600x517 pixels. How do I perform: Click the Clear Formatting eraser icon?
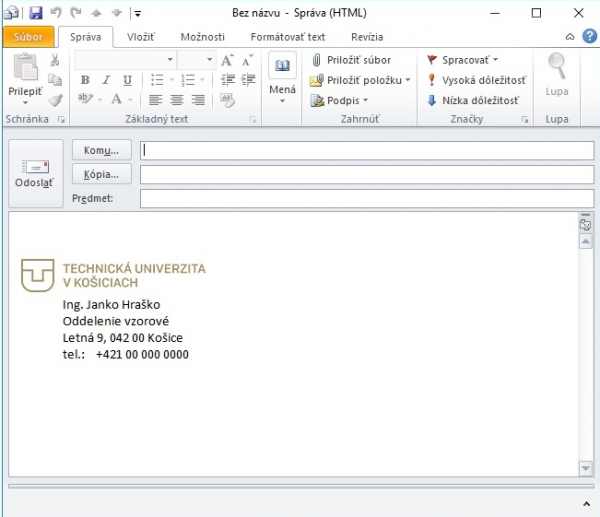227,100
